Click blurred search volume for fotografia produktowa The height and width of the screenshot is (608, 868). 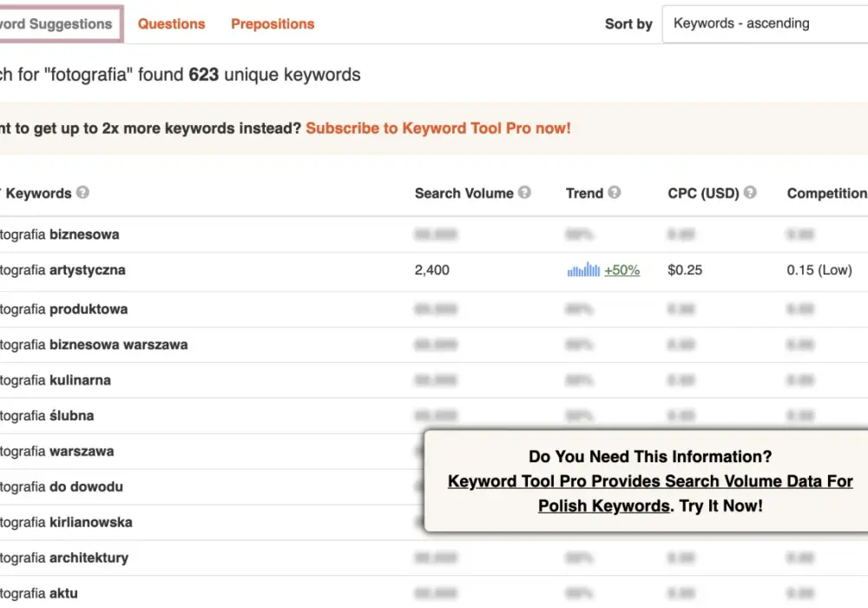pos(436,309)
